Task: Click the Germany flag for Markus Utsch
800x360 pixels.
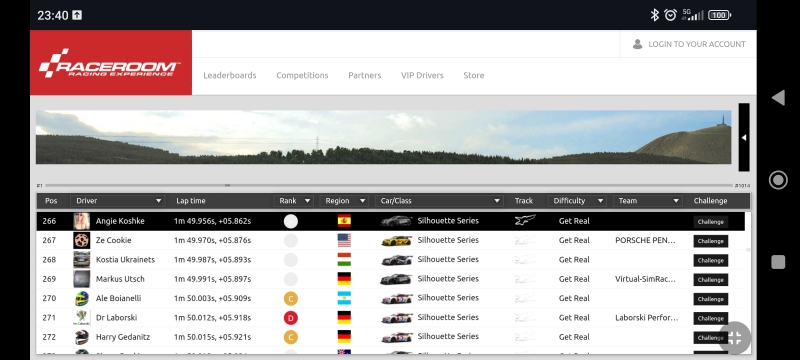Action: click(344, 279)
